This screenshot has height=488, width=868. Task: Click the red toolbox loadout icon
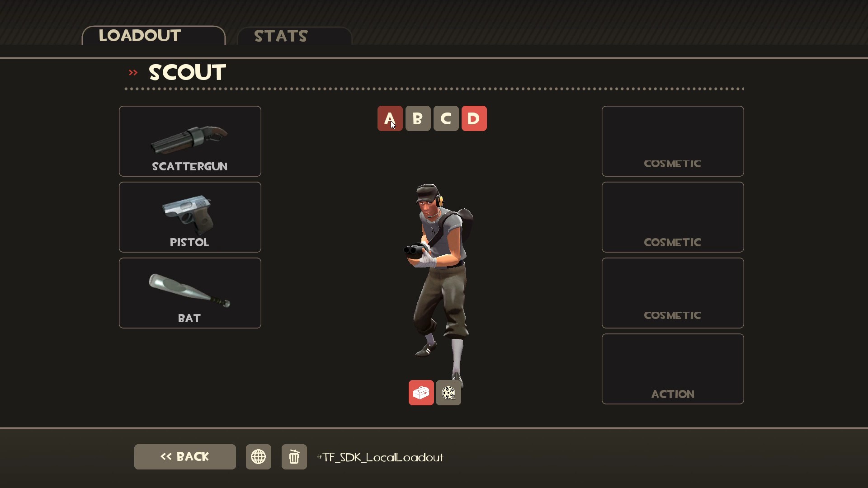tap(421, 393)
